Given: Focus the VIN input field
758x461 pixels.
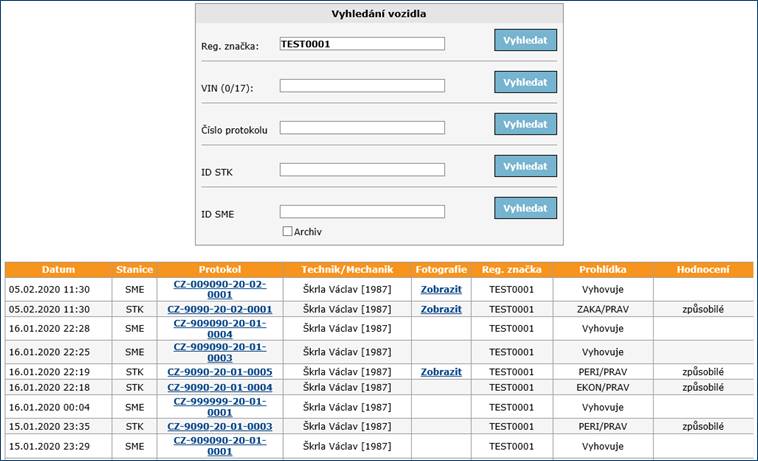Looking at the screenshot, I should [x=362, y=86].
